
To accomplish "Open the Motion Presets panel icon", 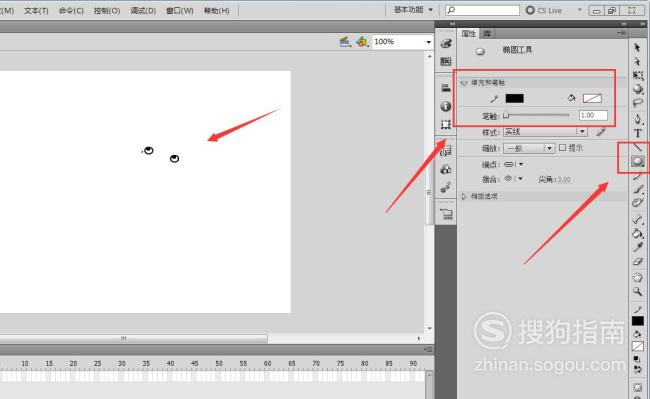I will [446, 187].
